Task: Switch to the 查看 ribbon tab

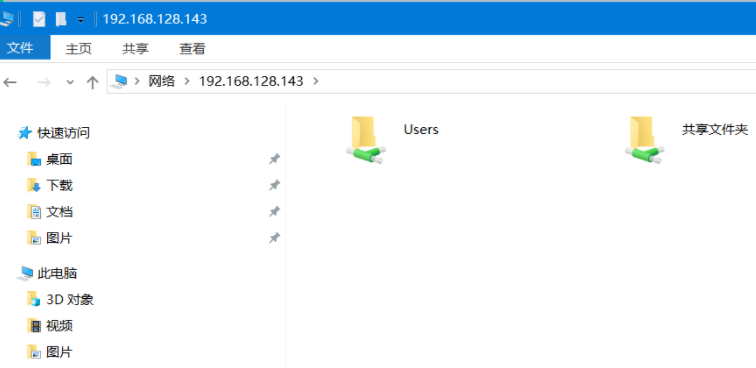Action: 192,49
